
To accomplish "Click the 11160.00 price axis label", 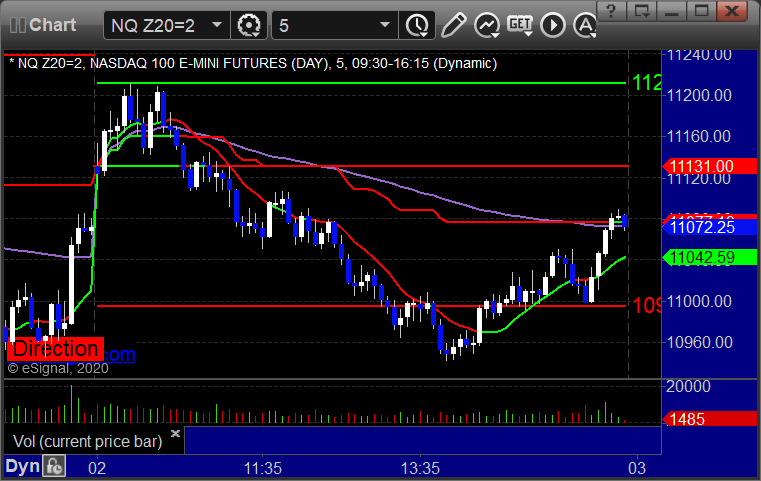I will pyautogui.click(x=699, y=136).
